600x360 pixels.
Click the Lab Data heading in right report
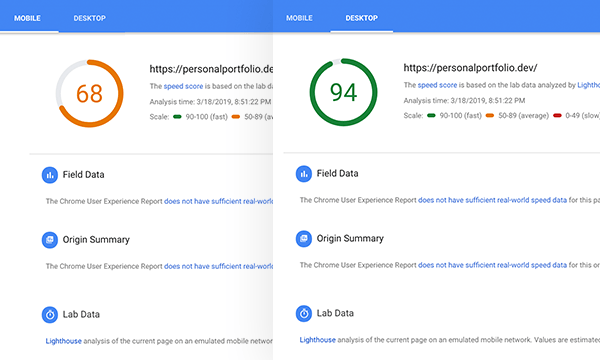(x=335, y=313)
